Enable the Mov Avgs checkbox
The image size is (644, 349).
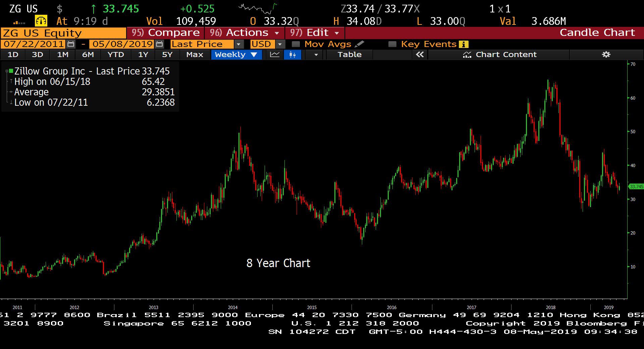(x=296, y=44)
